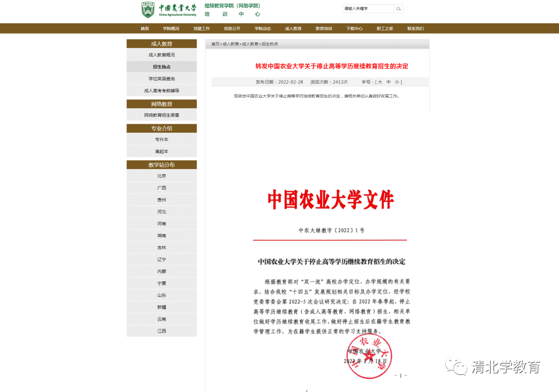Click the red document heading 中国农业大学文件
The image size is (559, 392).
tap(331, 200)
